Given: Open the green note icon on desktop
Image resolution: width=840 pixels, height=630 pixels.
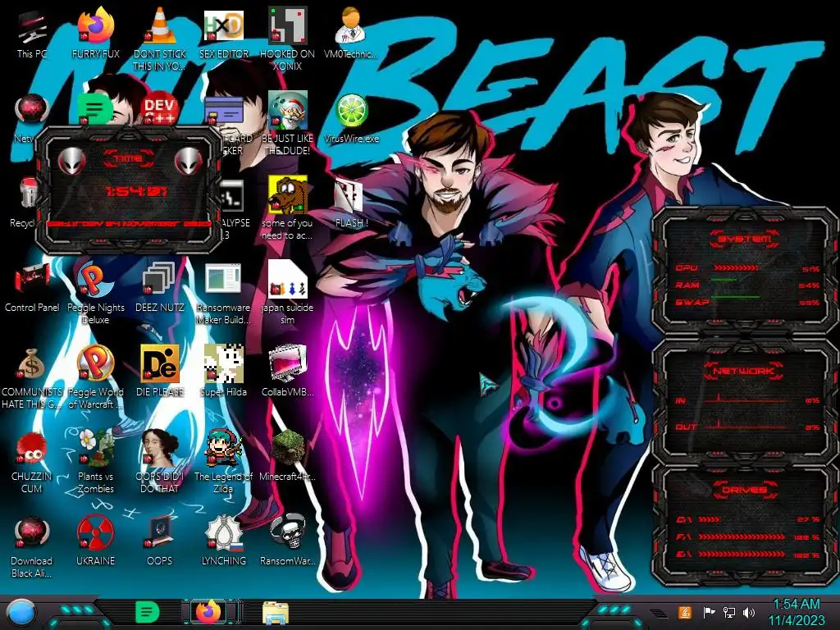Looking at the screenshot, I should (95, 109).
